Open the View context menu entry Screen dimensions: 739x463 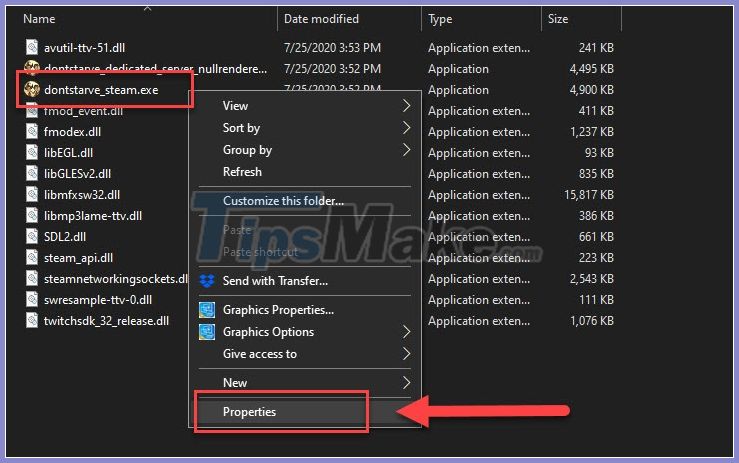[304, 106]
